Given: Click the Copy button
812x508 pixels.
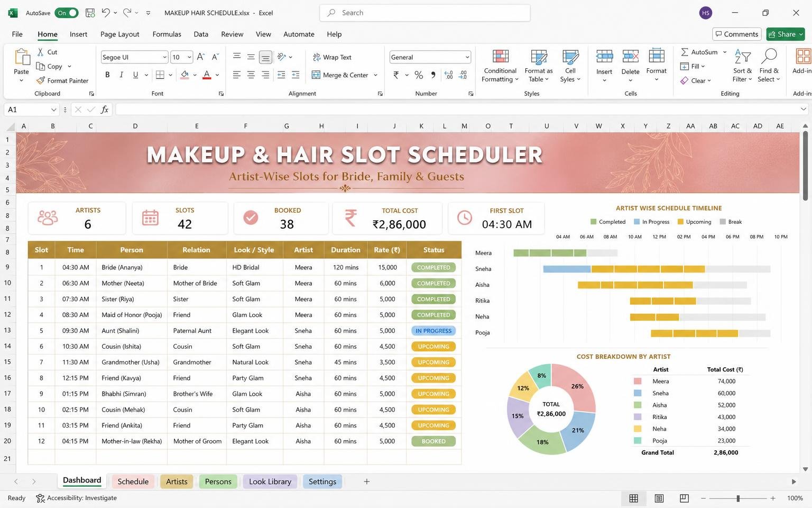Looking at the screenshot, I should [x=49, y=66].
